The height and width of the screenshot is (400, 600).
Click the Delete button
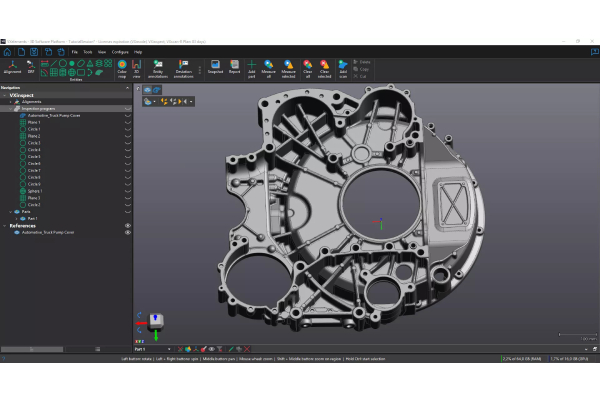point(362,62)
